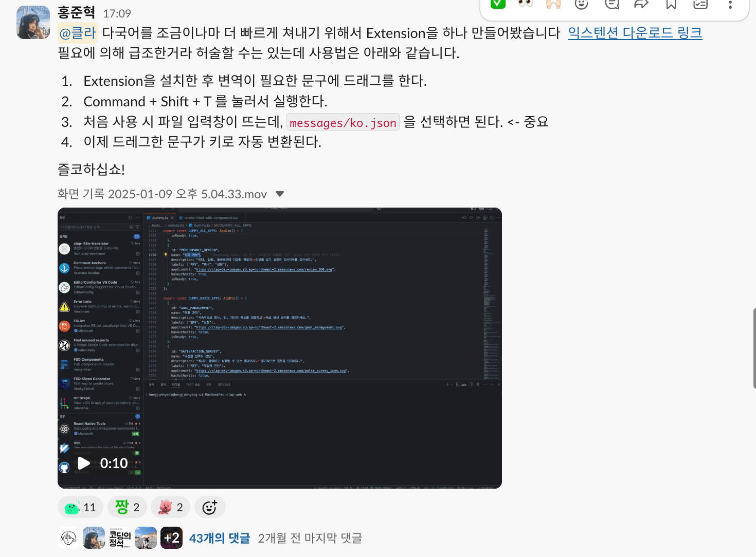Toggle the green blob reaction with 11
Screen dimensions: 756x557
pos(80,507)
